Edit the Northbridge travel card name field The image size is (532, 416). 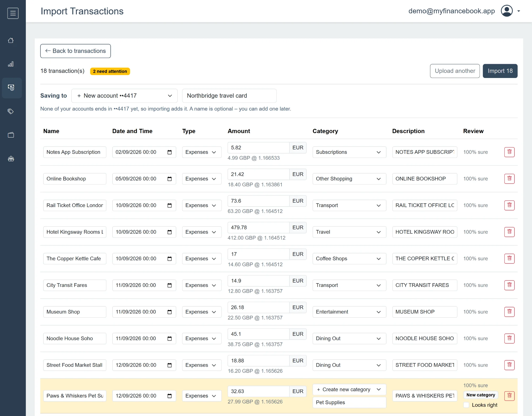coord(229,96)
